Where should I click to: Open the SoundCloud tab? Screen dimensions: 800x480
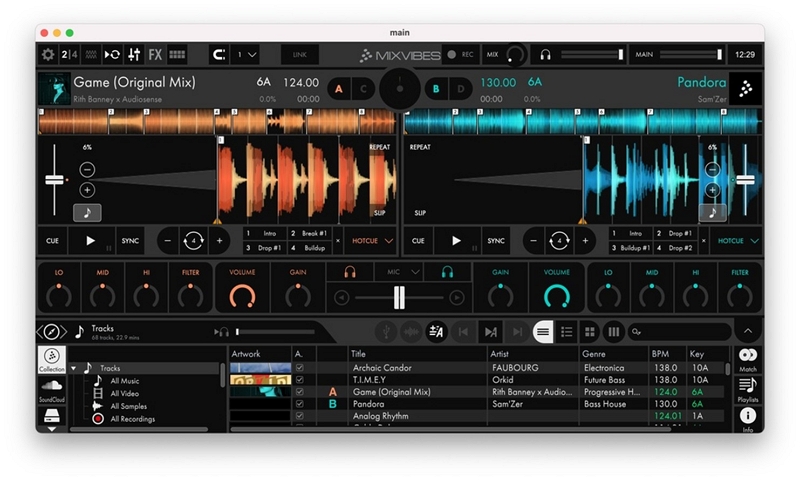[x=52, y=390]
